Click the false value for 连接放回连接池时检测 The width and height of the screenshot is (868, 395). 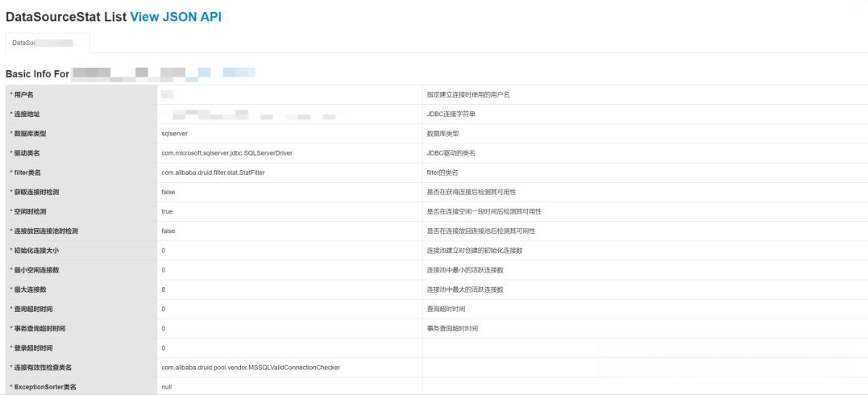click(168, 231)
